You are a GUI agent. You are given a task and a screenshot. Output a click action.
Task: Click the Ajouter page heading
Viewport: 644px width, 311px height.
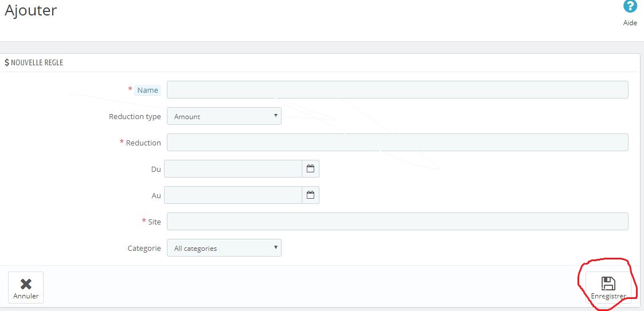[31, 10]
